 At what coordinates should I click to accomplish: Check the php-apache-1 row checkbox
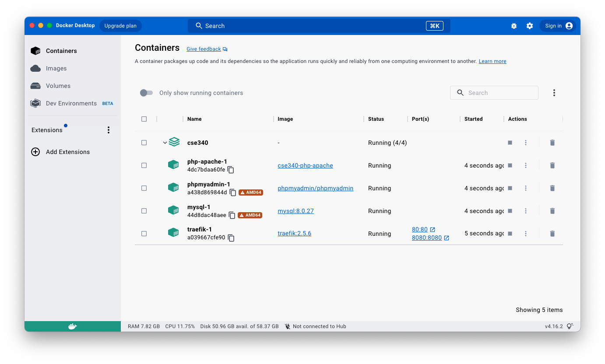click(x=144, y=165)
